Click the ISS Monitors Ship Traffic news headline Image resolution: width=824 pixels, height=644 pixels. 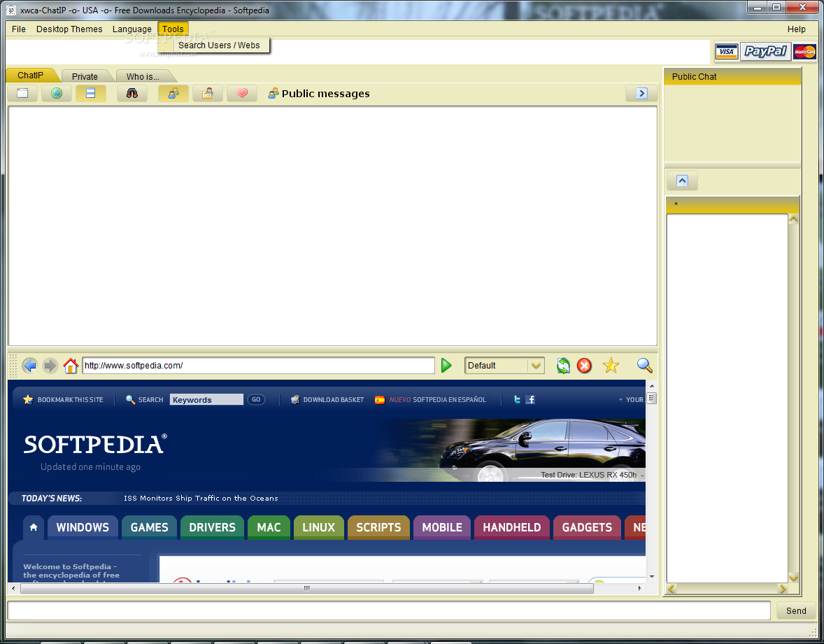201,498
